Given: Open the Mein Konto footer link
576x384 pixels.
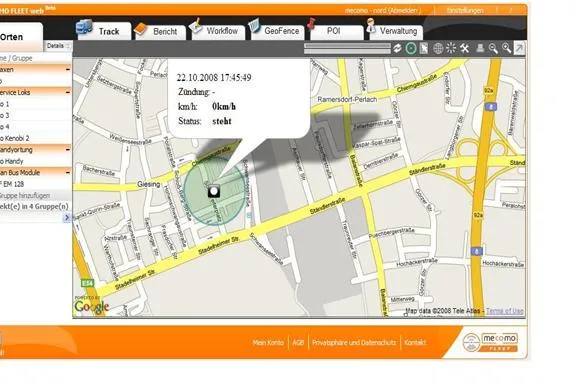Looking at the screenshot, I should coord(268,342).
